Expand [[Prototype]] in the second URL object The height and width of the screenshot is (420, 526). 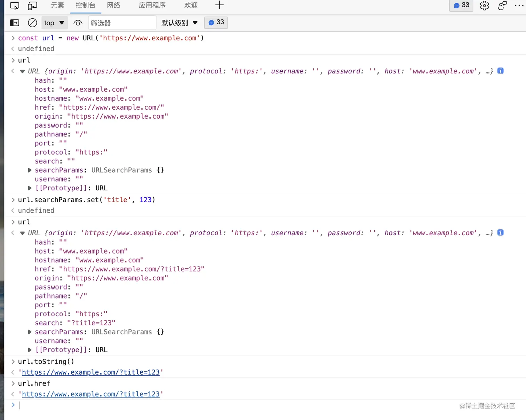[x=30, y=350]
